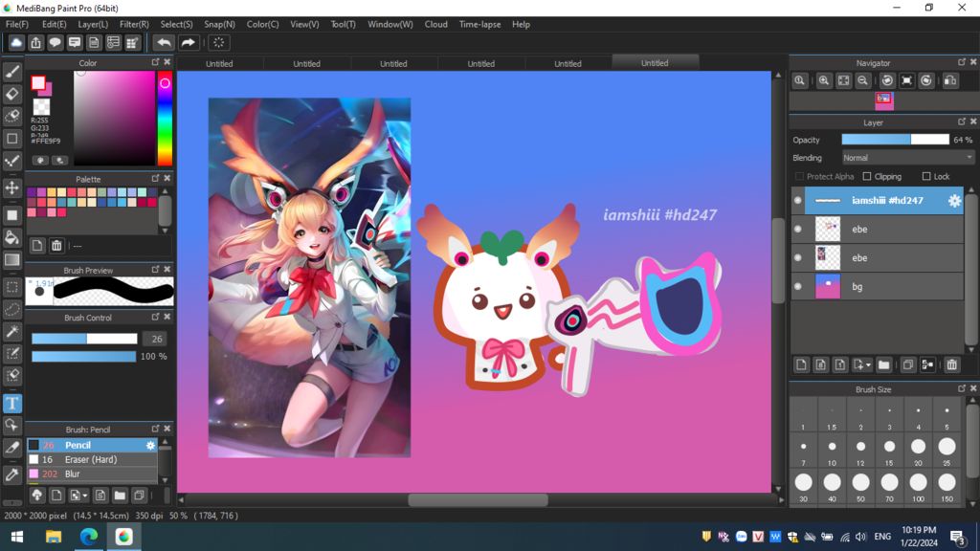Delete the selected layer with the trash icon
Image resolution: width=980 pixels, height=551 pixels.
coord(951,364)
